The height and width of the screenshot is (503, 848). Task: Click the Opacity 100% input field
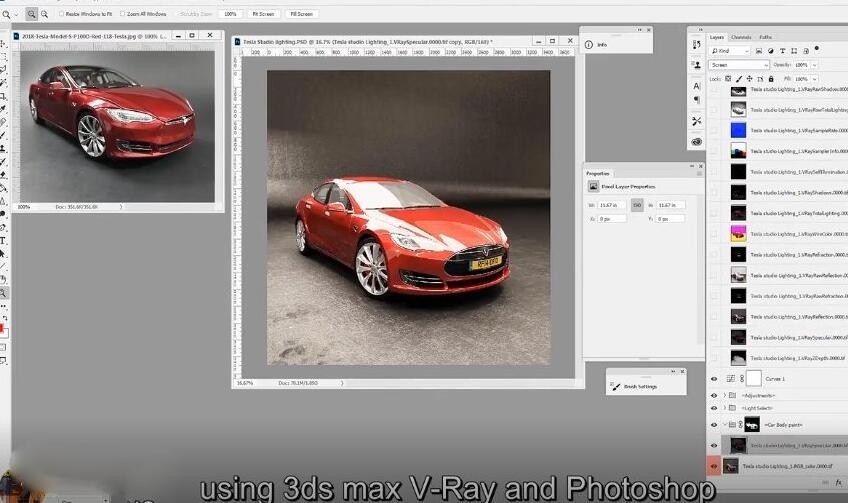coord(801,65)
